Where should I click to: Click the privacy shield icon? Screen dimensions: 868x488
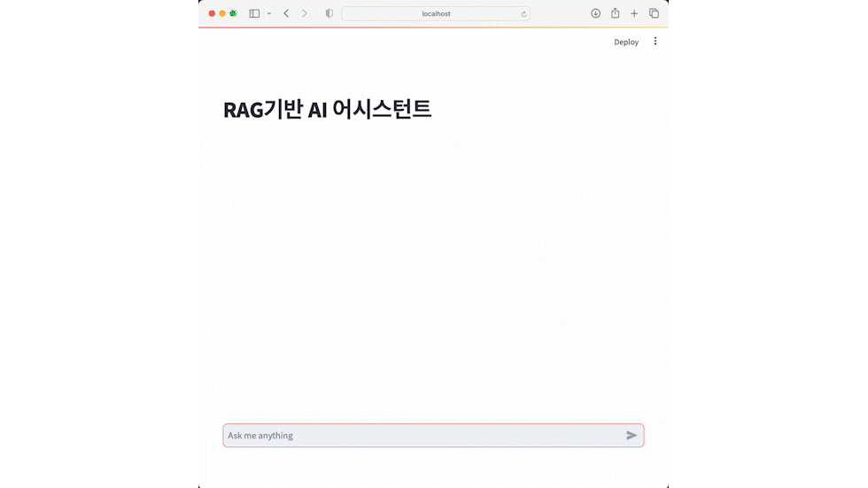[329, 13]
